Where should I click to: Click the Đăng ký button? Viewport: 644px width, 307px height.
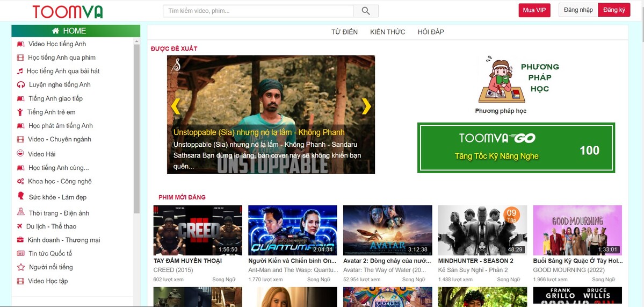point(614,10)
